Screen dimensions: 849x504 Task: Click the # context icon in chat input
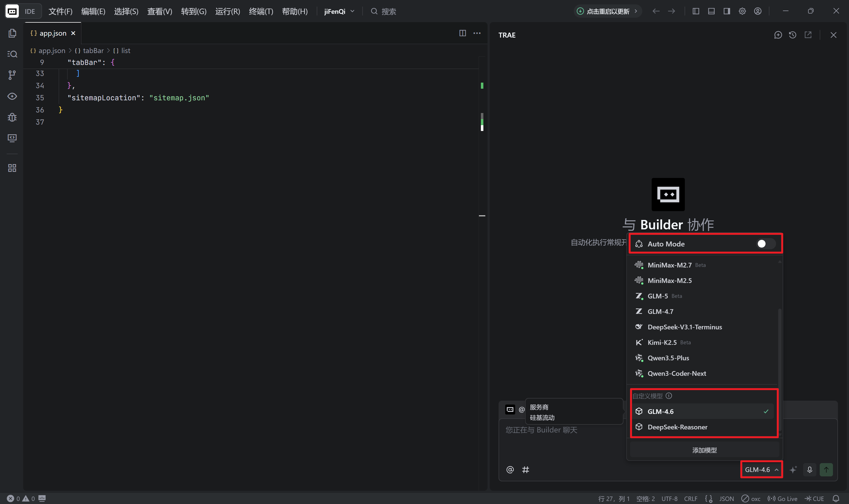click(x=526, y=470)
